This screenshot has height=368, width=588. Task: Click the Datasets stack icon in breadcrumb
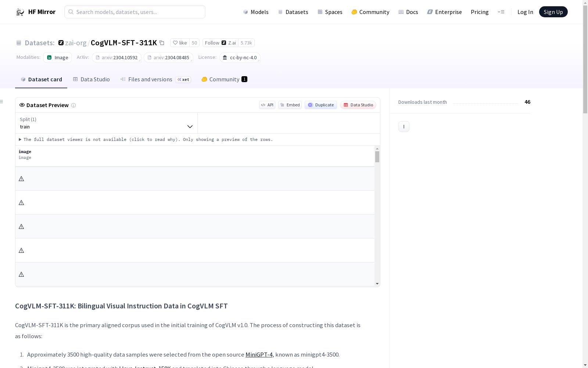pyautogui.click(x=19, y=43)
